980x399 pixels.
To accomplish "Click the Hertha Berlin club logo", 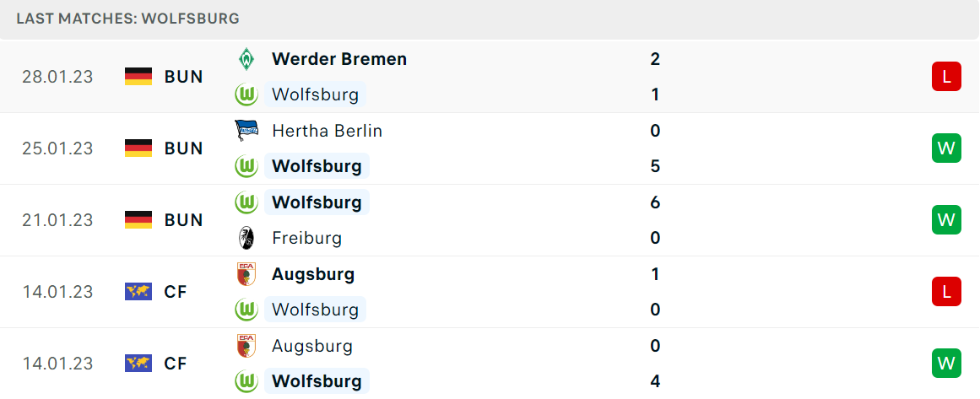I will [x=246, y=131].
